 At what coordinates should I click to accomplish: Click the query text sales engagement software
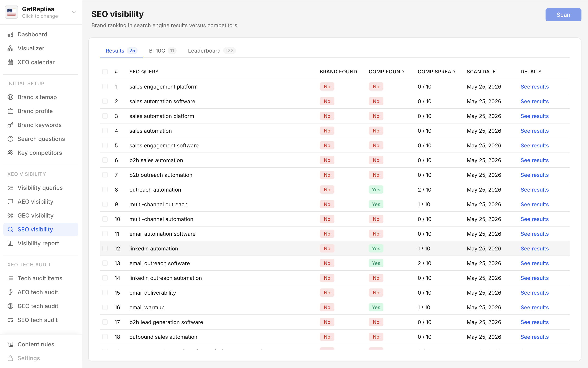point(164,146)
